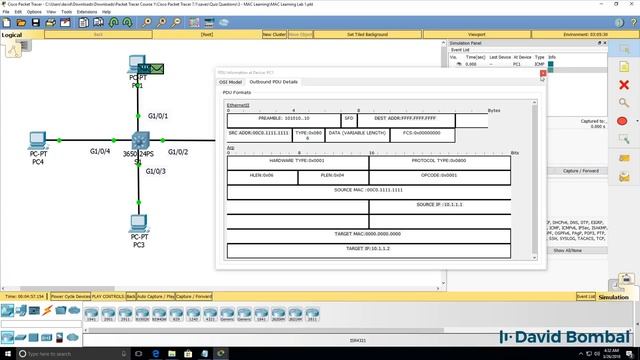Select Wireless Devices subcategory icon

(47, 338)
